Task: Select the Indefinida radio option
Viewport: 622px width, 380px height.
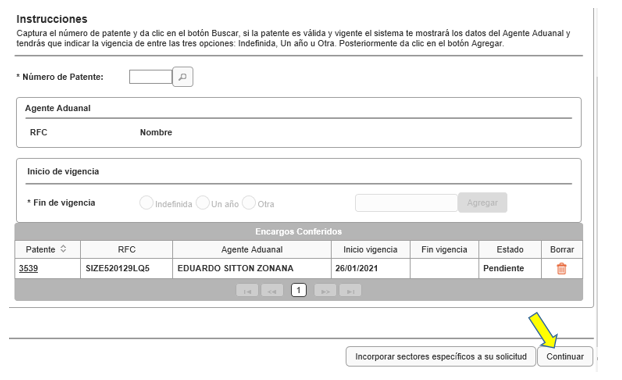Action: click(x=146, y=203)
